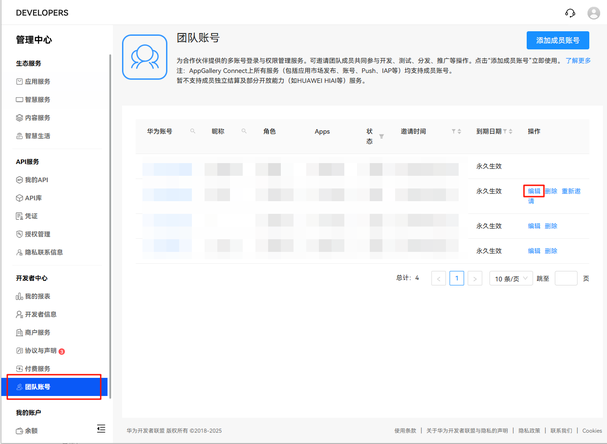
Task: Open the user profile avatar icon
Action: coord(592,13)
